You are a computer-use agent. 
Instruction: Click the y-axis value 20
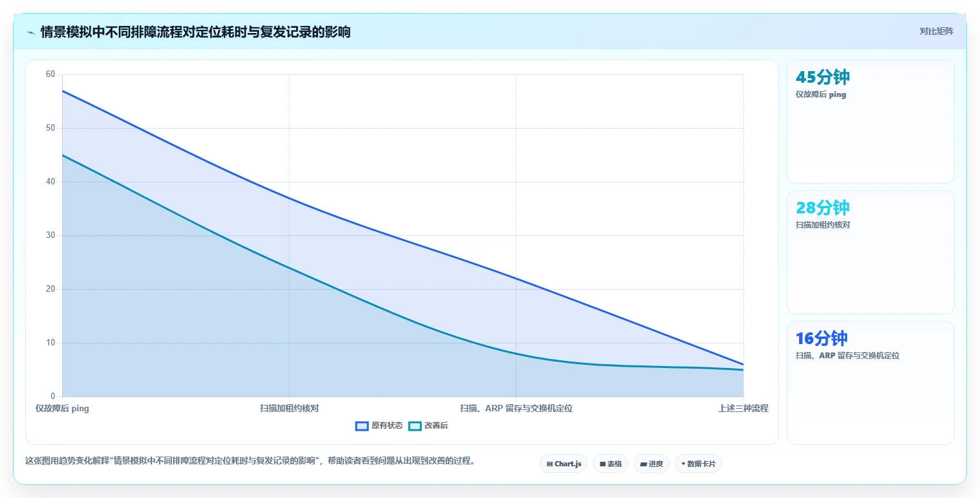(50, 289)
